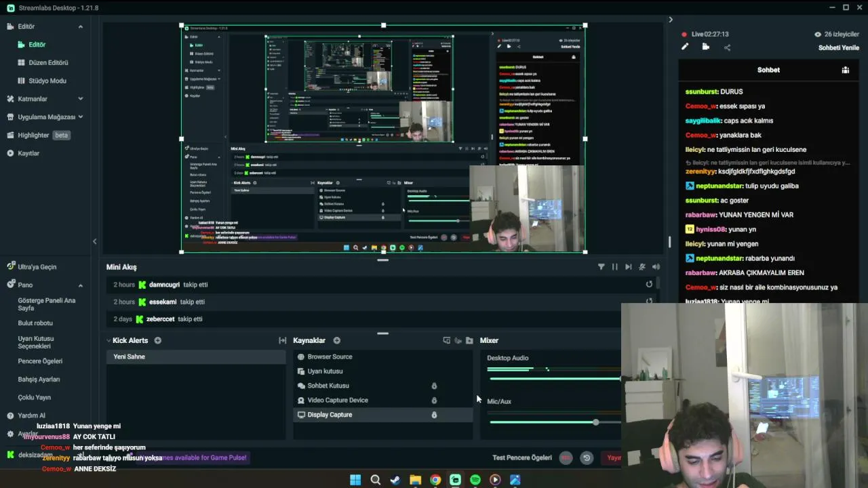
Task: Skip the current alert in Mini Akış
Action: click(x=628, y=267)
